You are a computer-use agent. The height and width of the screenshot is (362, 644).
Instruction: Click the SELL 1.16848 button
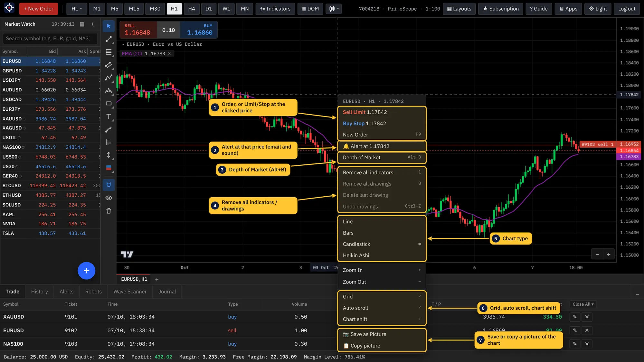[x=138, y=30]
